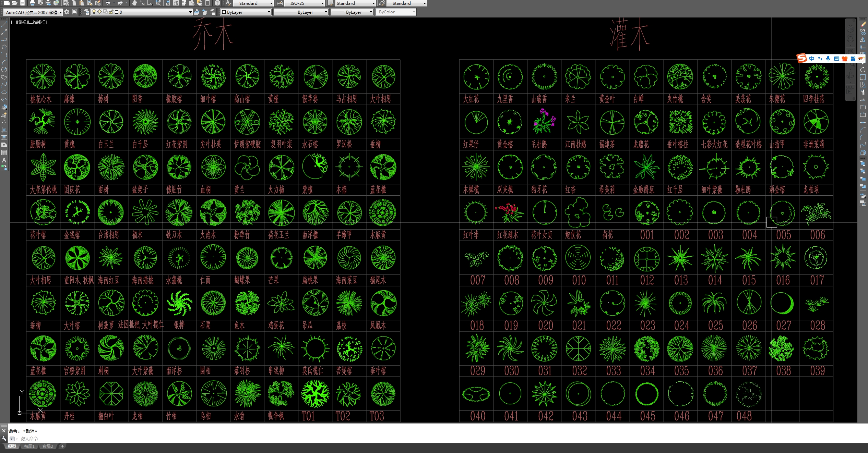Switch to the 布局2 layout tab
Viewport: 868px width, 453px height.
pos(48,446)
